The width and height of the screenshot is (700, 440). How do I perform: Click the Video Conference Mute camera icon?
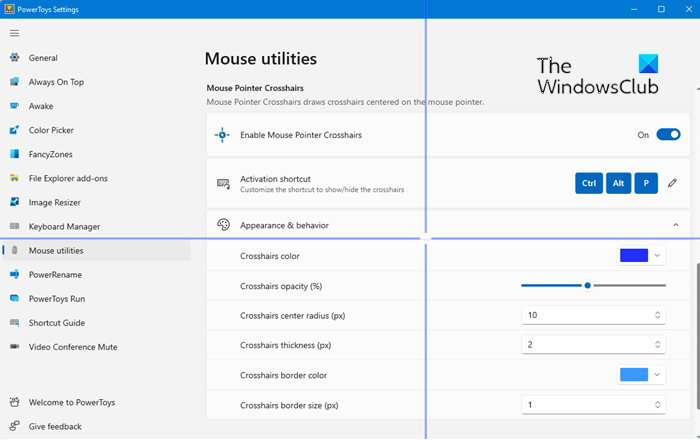coord(14,347)
